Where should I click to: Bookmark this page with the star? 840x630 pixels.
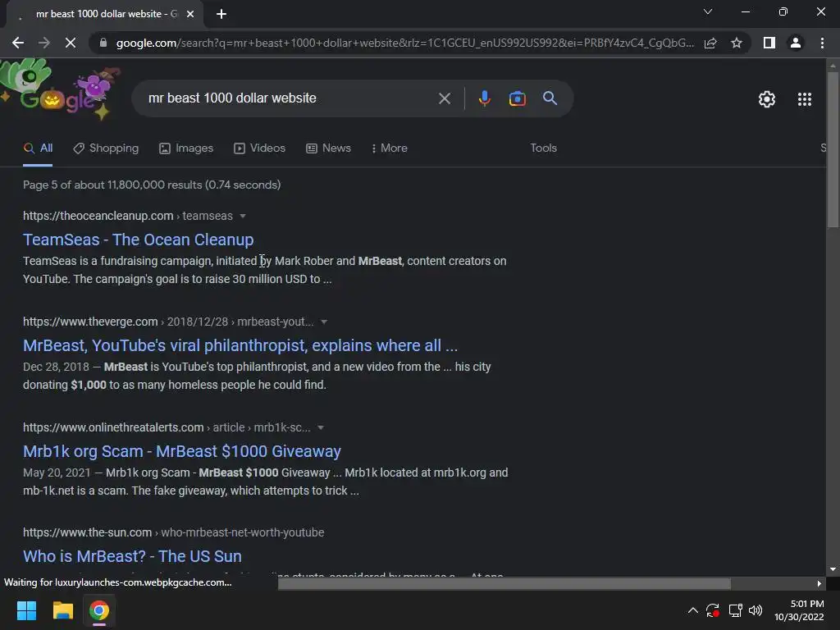[737, 43]
